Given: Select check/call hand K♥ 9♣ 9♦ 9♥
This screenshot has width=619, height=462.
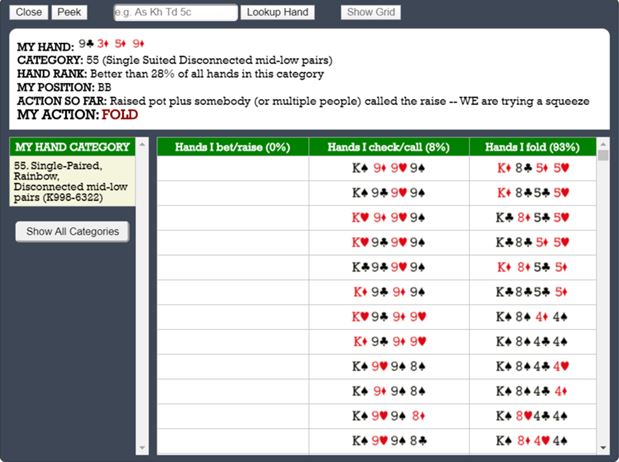Looking at the screenshot, I should pos(389,317).
